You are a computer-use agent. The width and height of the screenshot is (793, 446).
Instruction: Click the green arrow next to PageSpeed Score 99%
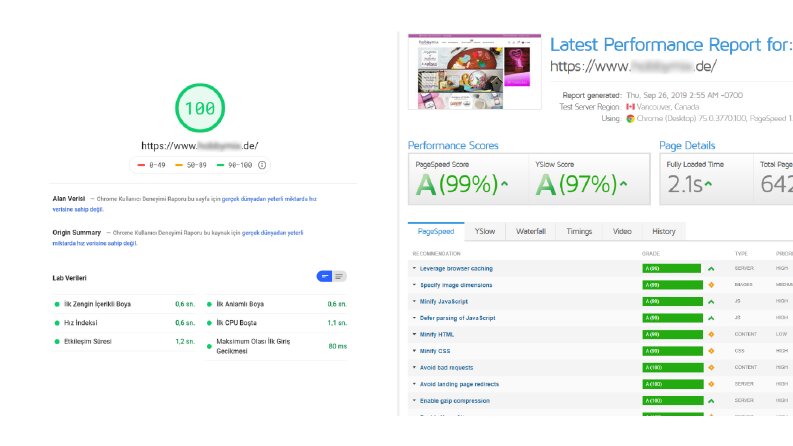click(x=504, y=184)
